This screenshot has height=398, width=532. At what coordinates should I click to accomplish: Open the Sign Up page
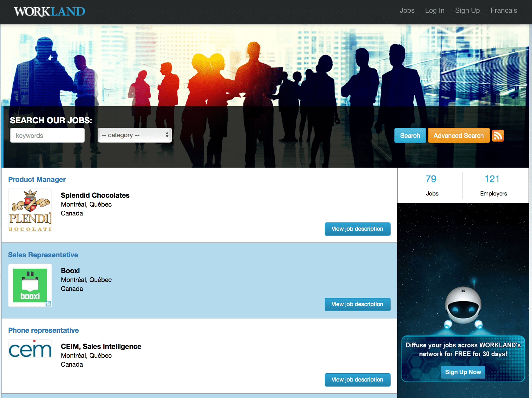click(467, 10)
